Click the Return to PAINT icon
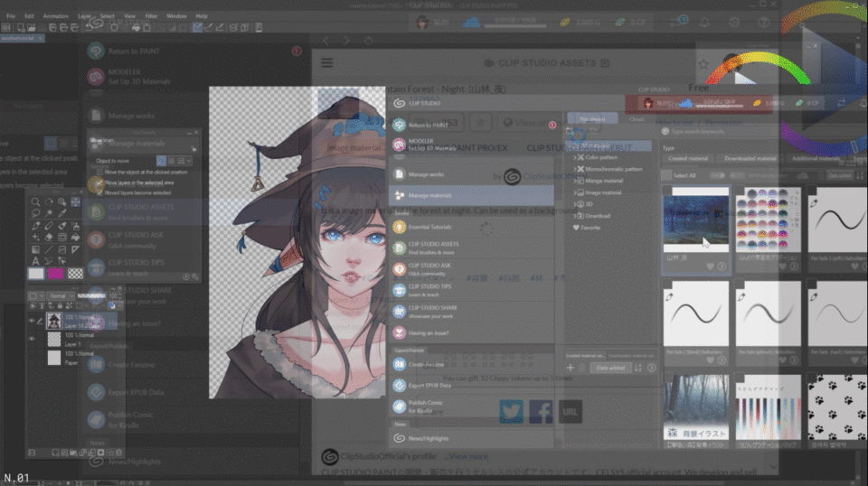Screen dimensions: 868x486 (x=400, y=125)
